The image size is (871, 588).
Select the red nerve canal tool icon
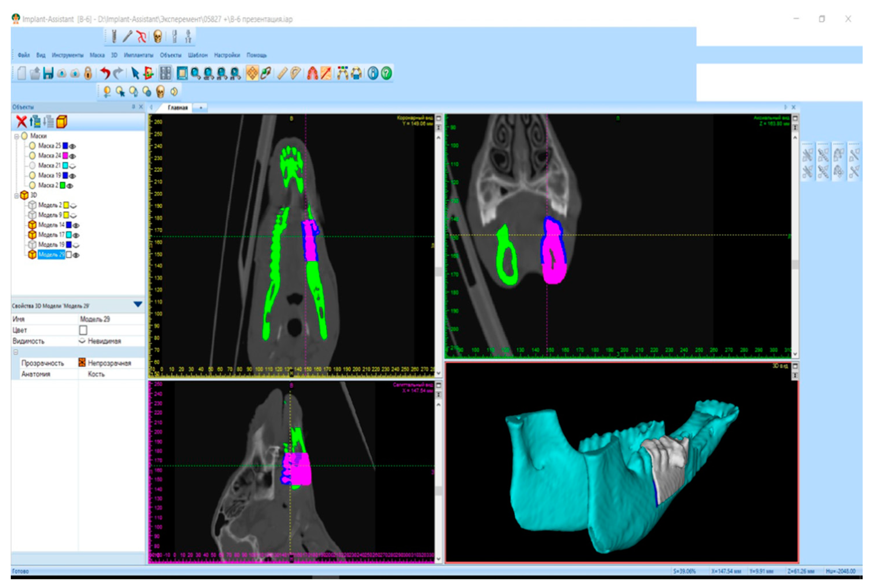(x=141, y=37)
